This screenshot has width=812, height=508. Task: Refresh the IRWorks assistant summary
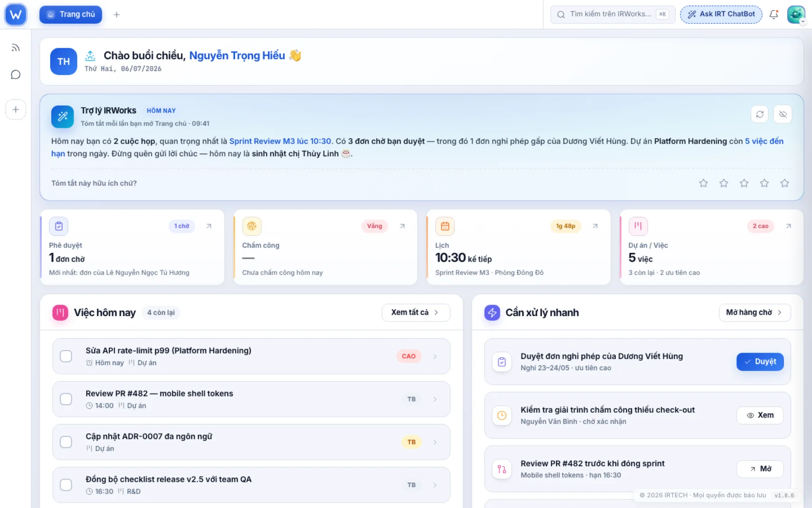click(x=760, y=114)
